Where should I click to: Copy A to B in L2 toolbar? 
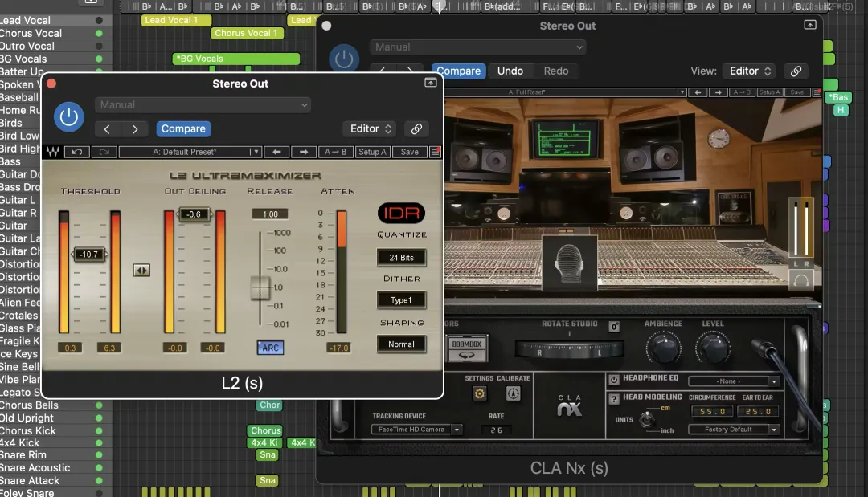pos(335,152)
